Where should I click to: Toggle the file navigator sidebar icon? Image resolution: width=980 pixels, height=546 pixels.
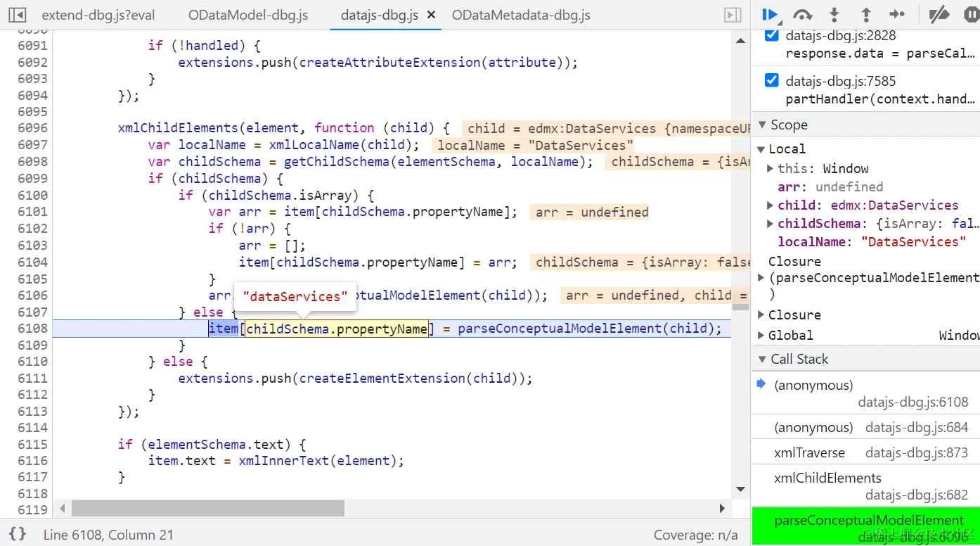[x=18, y=15]
